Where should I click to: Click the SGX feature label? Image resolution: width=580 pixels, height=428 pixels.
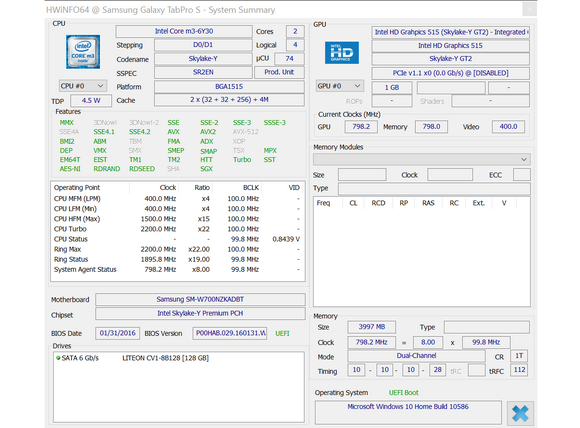coord(206,169)
